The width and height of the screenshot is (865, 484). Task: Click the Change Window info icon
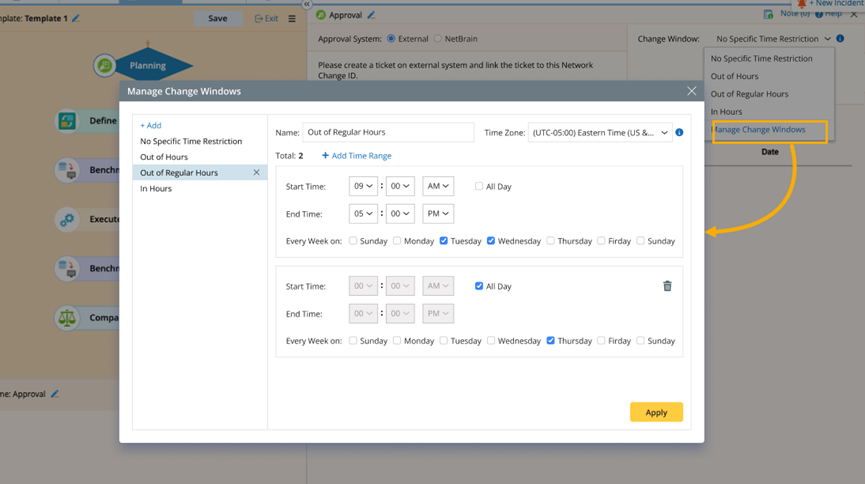(x=840, y=39)
